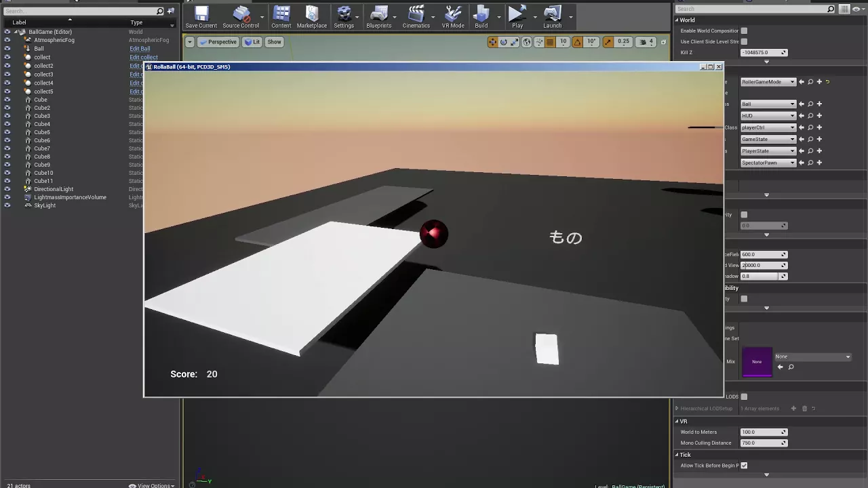Click the Kill Z value field

pos(764,53)
